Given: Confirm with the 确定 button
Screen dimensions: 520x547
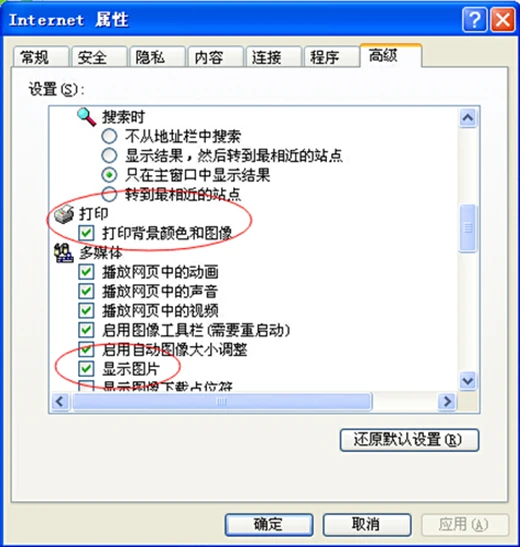Looking at the screenshot, I should pos(269,524).
